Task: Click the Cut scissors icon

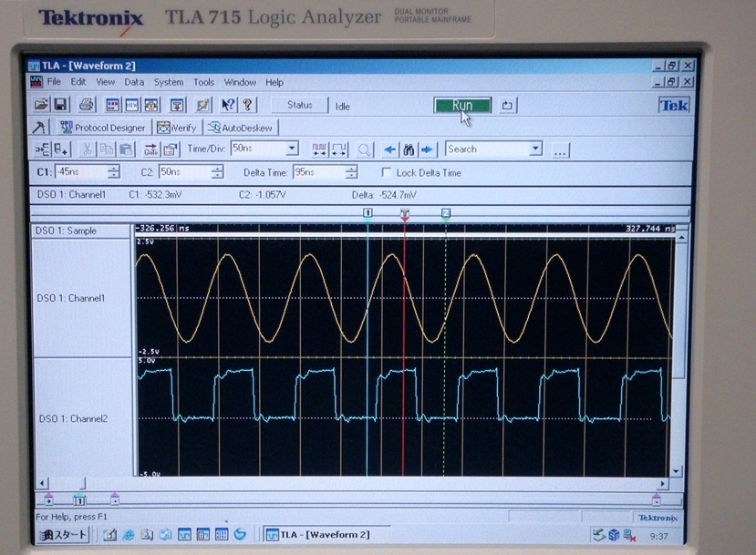Action: coord(87,149)
